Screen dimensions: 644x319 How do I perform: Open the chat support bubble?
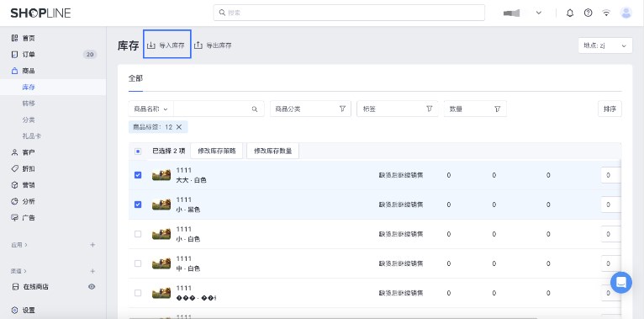pyautogui.click(x=621, y=283)
